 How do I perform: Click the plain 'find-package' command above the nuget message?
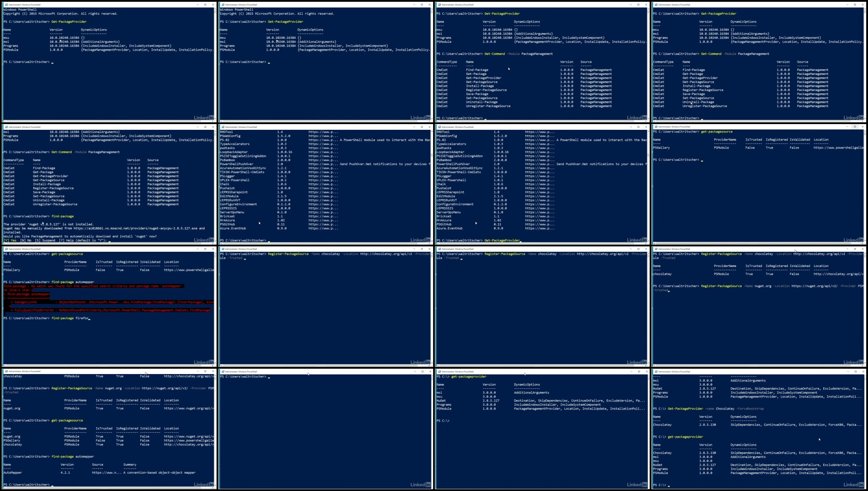(x=62, y=216)
